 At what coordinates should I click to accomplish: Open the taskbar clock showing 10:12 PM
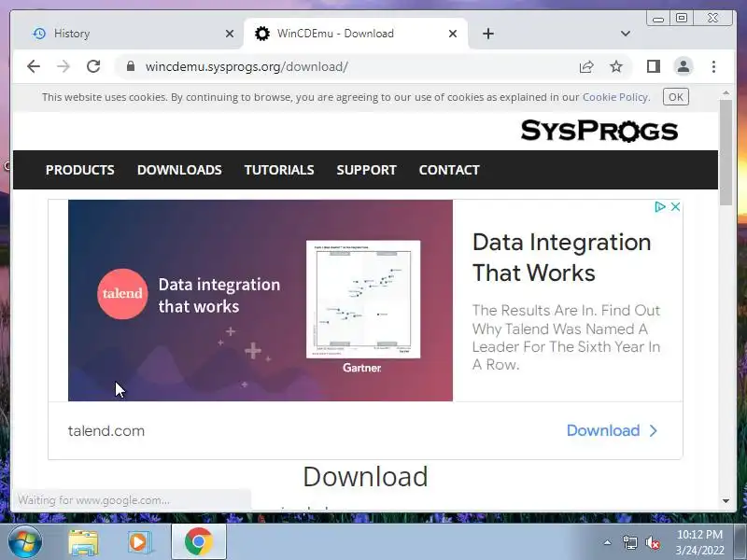coord(699,542)
